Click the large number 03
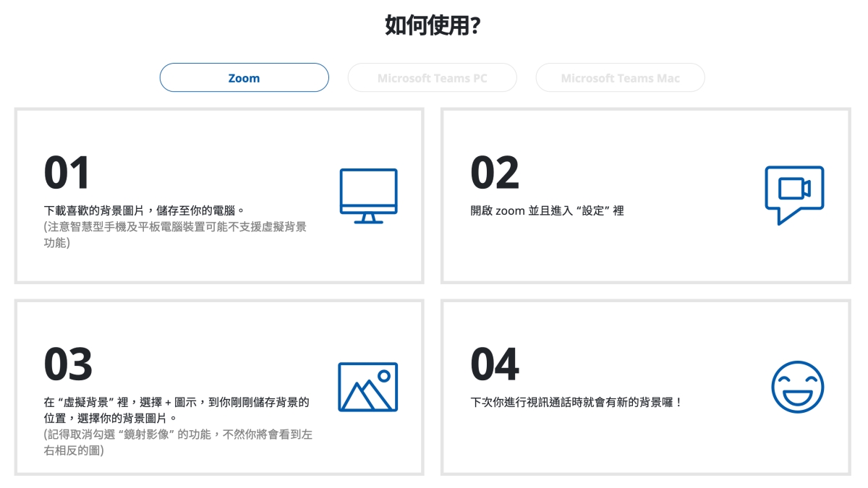Viewport: 868px width, 488px height. (x=68, y=364)
